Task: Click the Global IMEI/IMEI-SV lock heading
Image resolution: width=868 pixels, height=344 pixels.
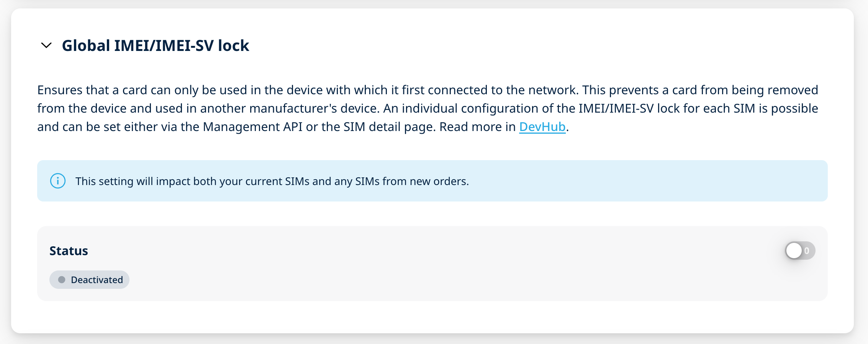Action: coord(155,45)
